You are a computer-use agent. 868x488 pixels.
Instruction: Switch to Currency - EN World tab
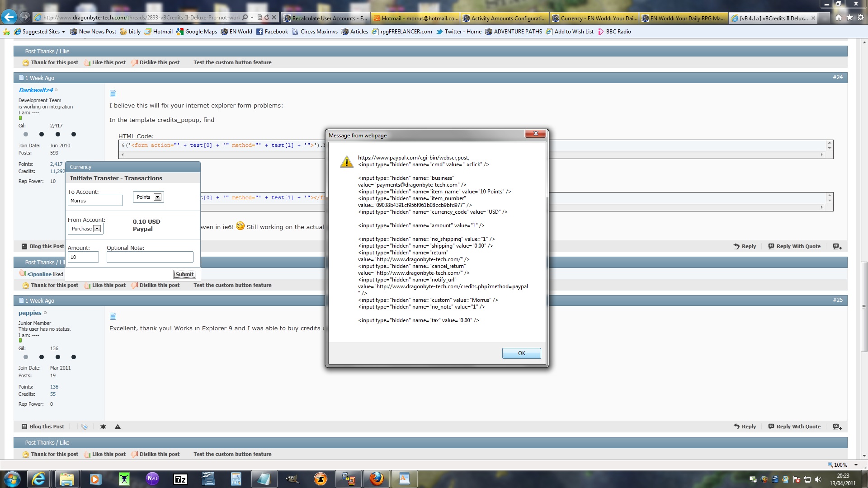(x=594, y=18)
